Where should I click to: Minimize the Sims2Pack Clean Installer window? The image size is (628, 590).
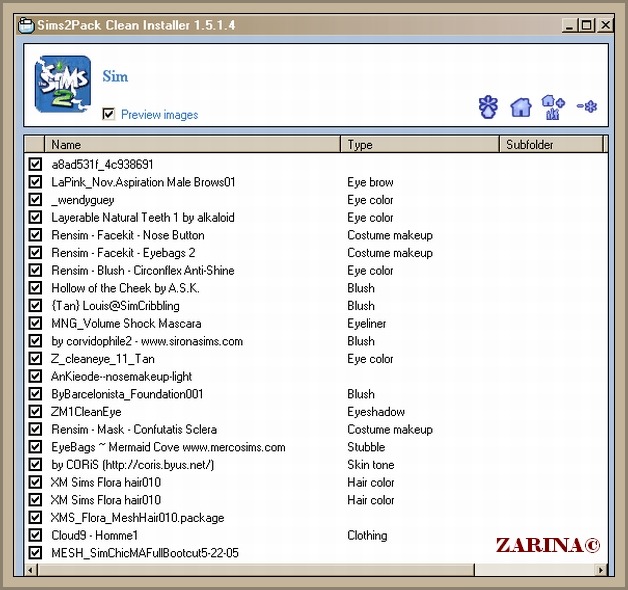click(x=569, y=25)
